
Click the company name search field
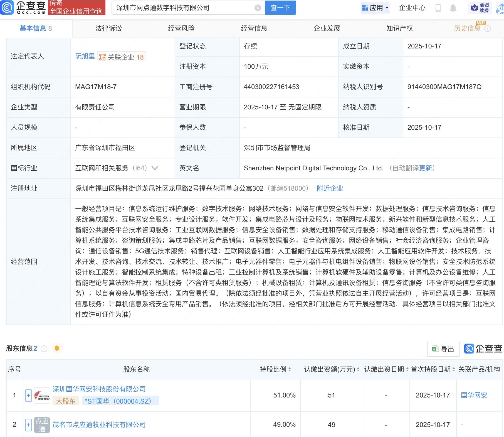[x=184, y=8]
